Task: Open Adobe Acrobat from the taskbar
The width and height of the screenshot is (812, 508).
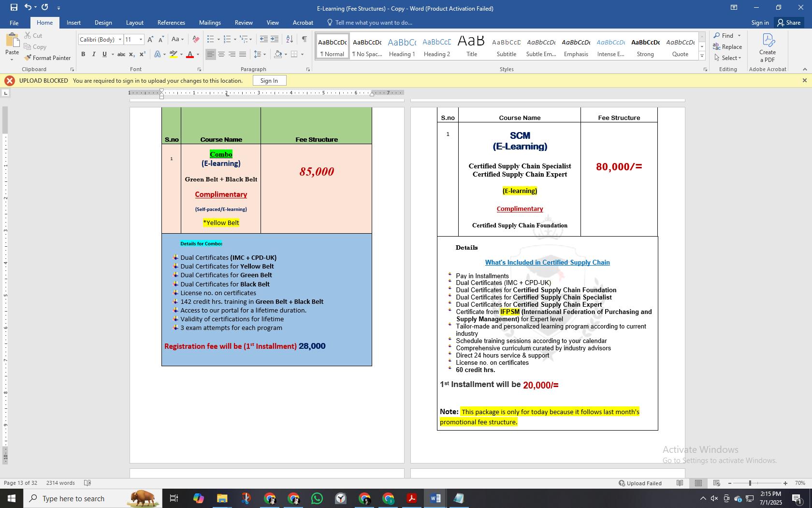Action: click(412, 498)
